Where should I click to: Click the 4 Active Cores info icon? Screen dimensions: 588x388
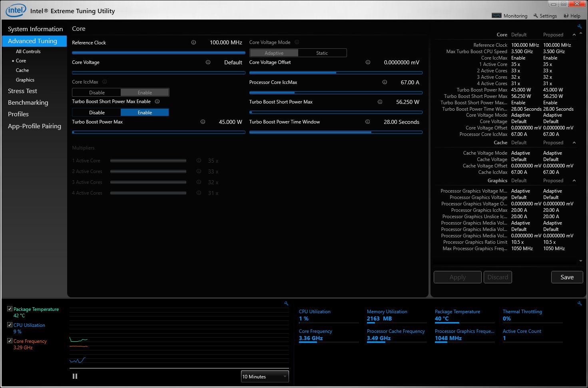pos(199,193)
